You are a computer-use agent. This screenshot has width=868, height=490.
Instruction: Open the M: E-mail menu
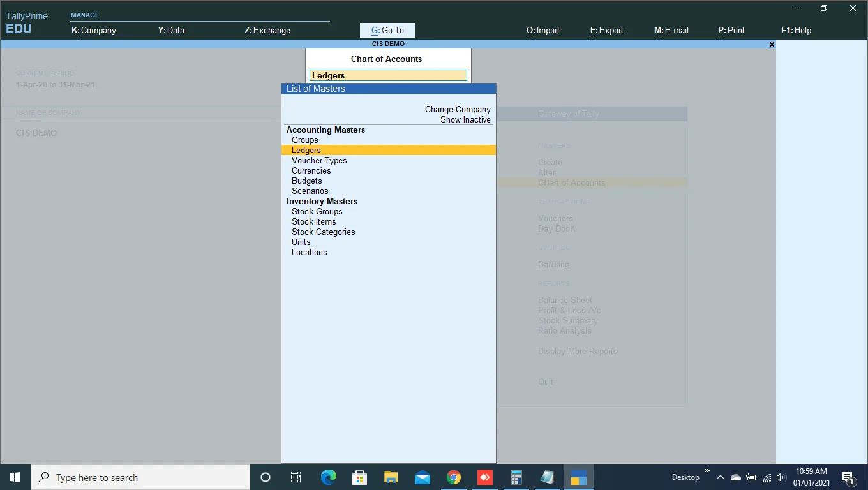[x=671, y=30]
